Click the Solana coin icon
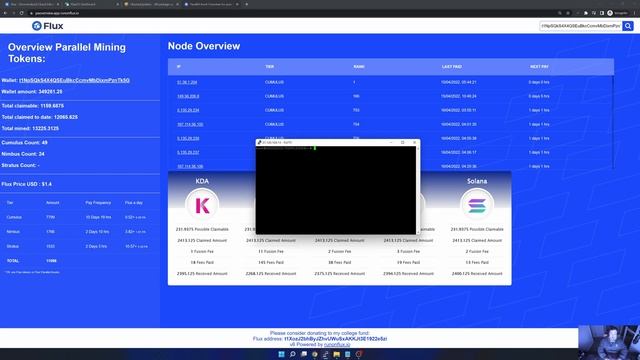This screenshot has width=640, height=360. point(477,205)
